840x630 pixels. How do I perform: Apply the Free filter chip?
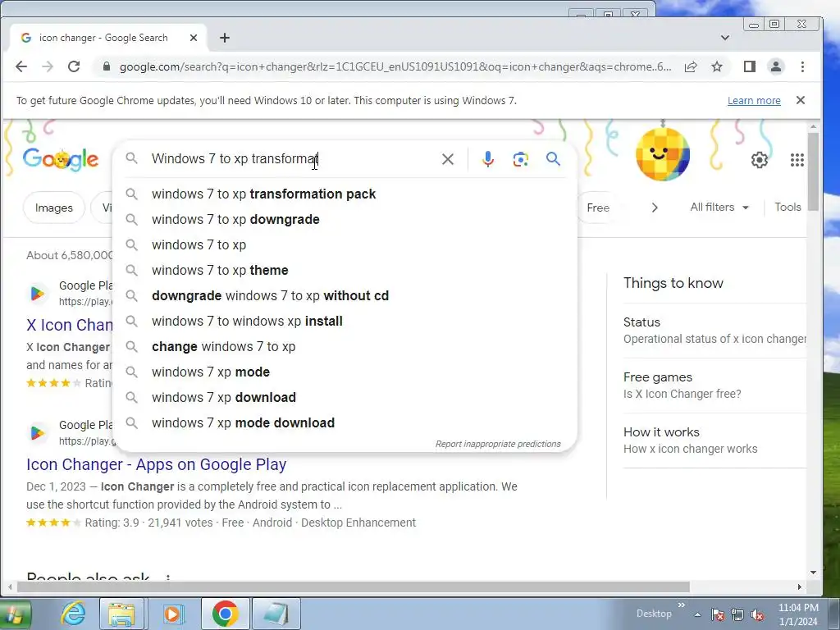(597, 208)
